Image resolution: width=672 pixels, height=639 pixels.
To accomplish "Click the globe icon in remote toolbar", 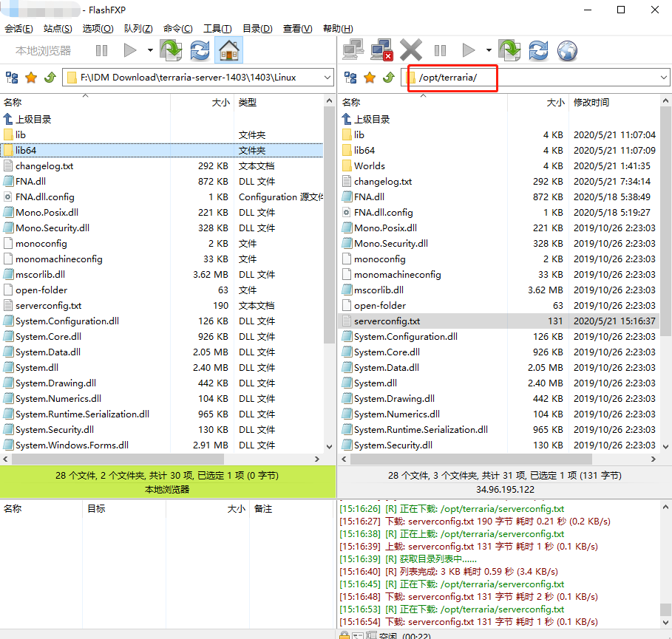I will point(567,50).
